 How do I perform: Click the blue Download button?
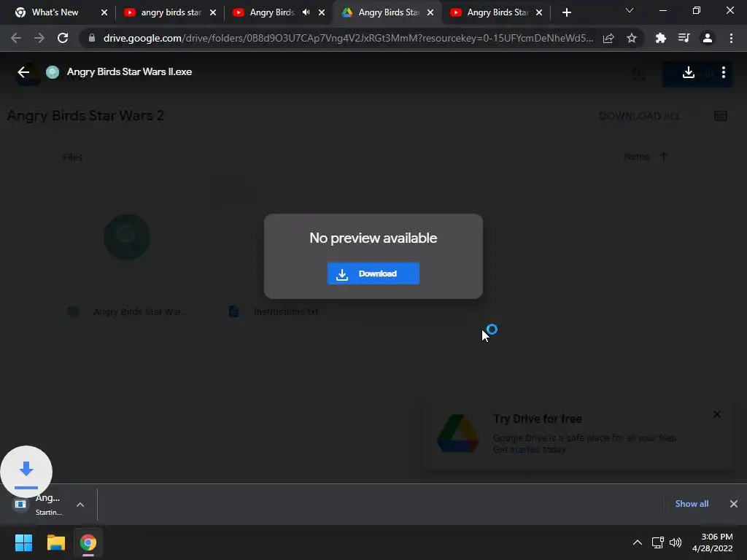point(373,273)
